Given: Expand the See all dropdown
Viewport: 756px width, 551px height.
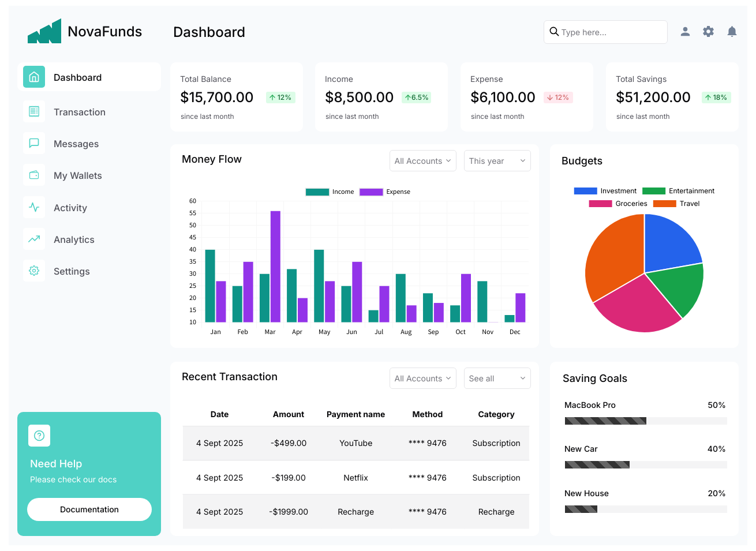Looking at the screenshot, I should [497, 378].
